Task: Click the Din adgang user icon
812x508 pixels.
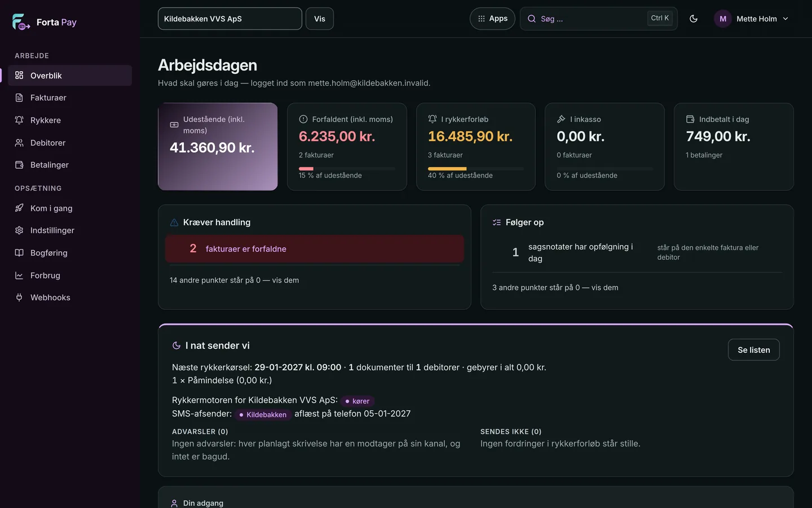Action: click(x=174, y=503)
